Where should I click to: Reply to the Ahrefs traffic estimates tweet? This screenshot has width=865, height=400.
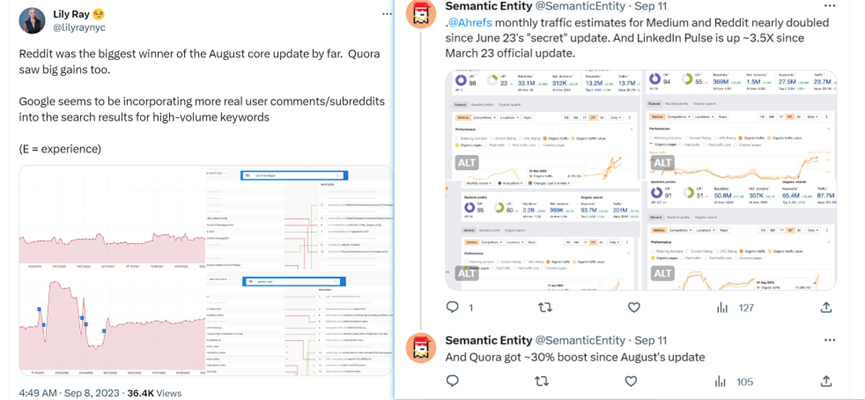(x=452, y=307)
